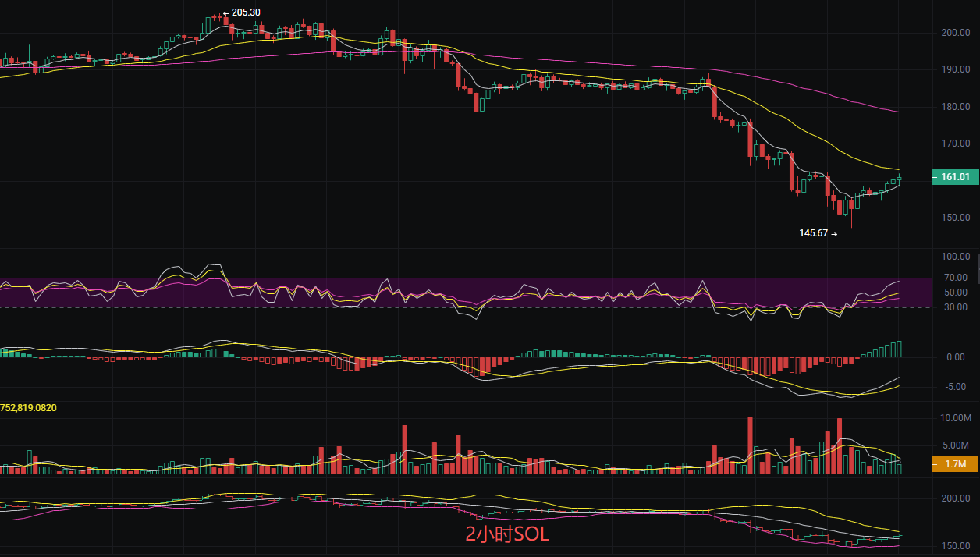Click the 190.00 price axis label
This screenshot has height=557, width=980.
(955, 69)
